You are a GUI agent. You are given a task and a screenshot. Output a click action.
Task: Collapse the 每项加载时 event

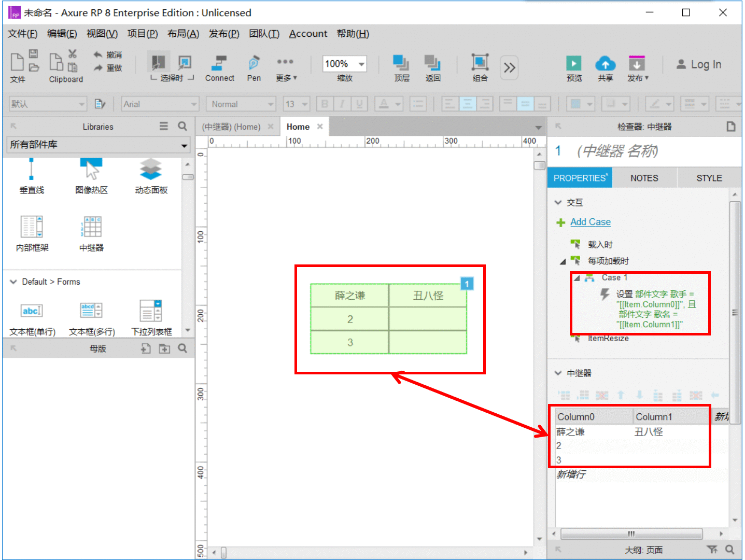563,261
